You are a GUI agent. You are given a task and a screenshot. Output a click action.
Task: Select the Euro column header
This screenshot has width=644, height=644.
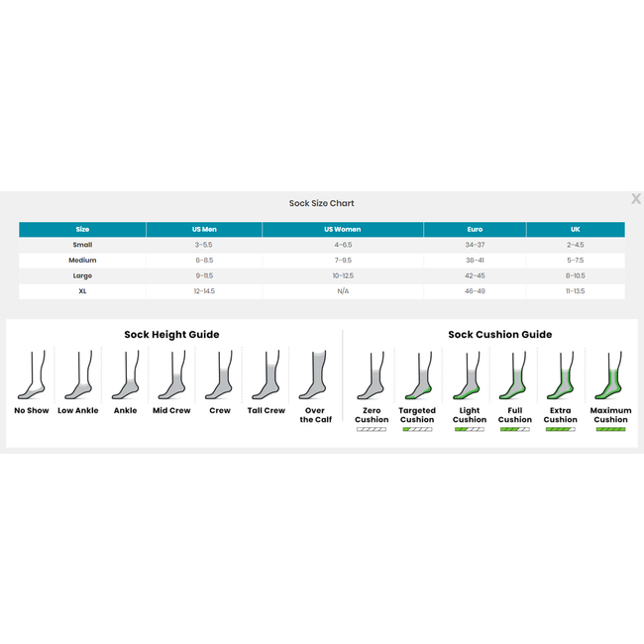point(475,229)
